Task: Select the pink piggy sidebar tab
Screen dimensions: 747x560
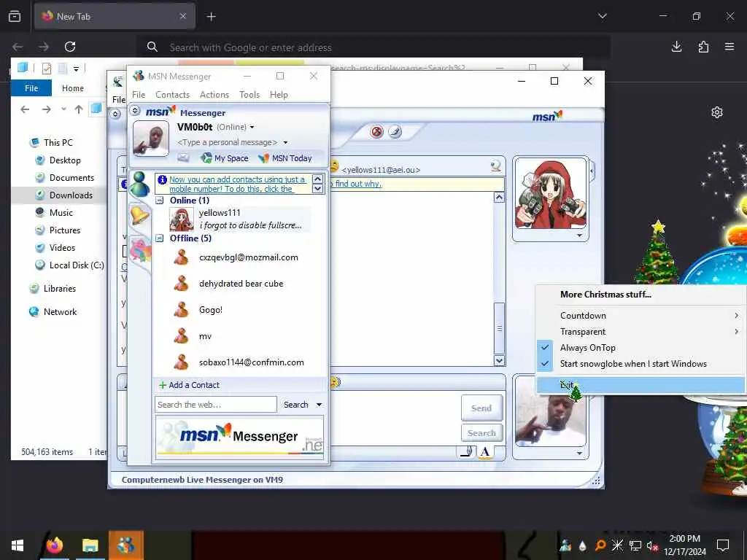Action: (141, 250)
